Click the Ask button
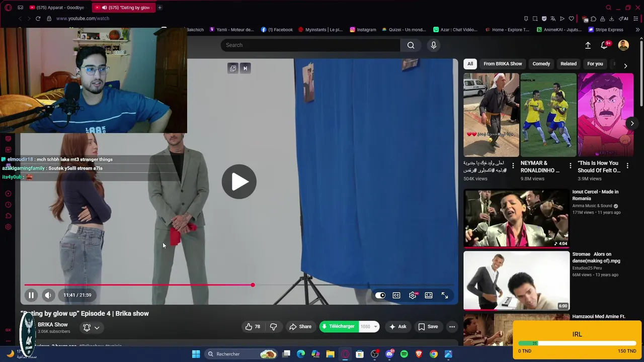The image size is (644, 362). click(397, 327)
